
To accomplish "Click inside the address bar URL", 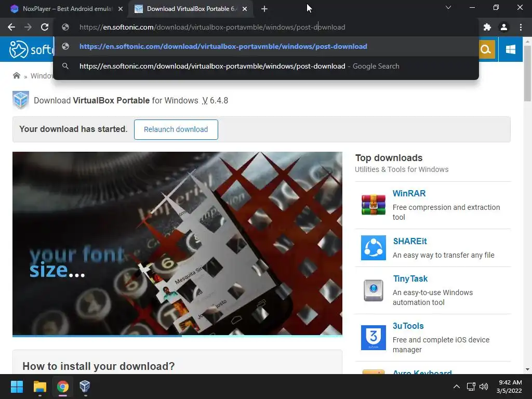I will tap(212, 27).
